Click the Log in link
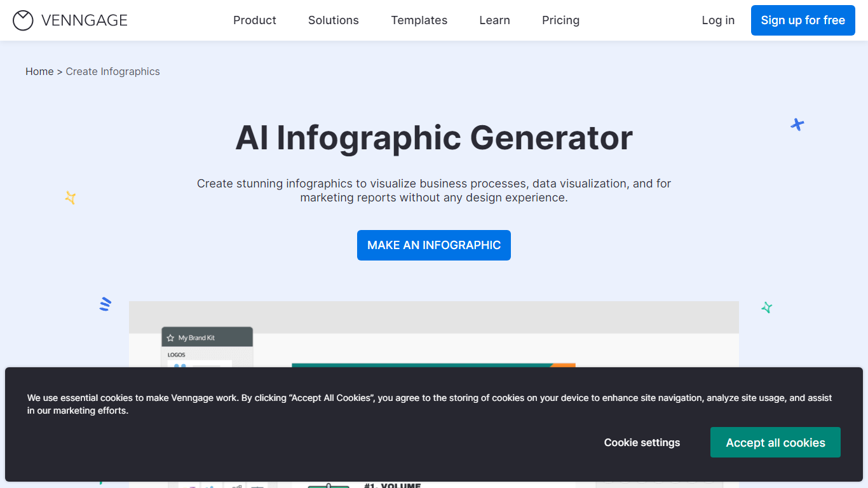This screenshot has width=868, height=488. pyautogui.click(x=718, y=20)
